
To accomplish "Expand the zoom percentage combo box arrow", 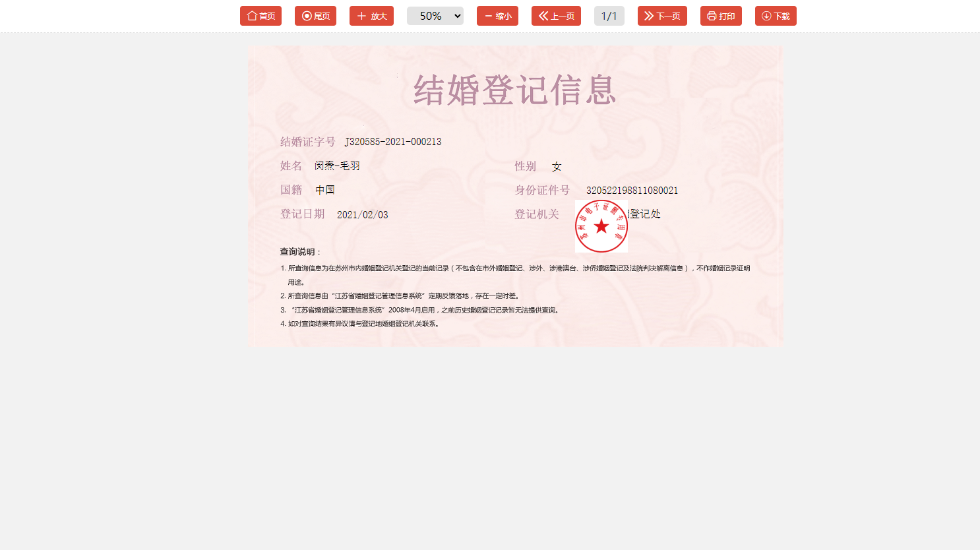I will (x=456, y=16).
